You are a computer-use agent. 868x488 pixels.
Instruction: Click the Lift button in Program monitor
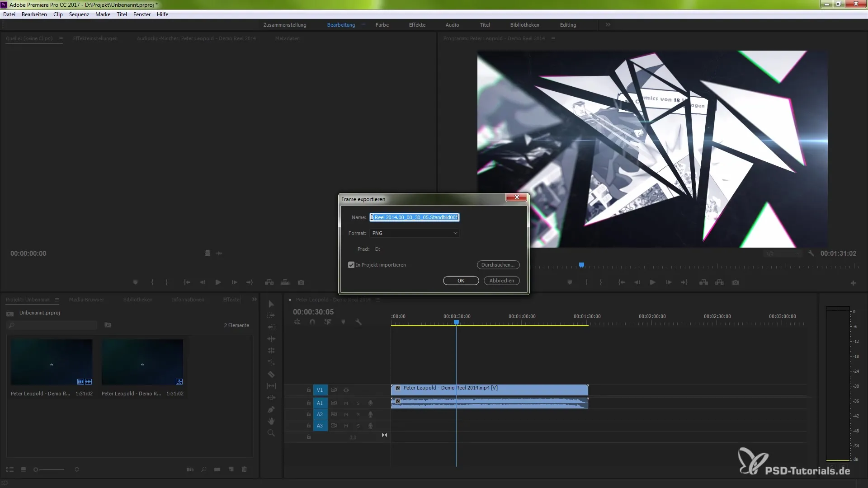pos(703,282)
